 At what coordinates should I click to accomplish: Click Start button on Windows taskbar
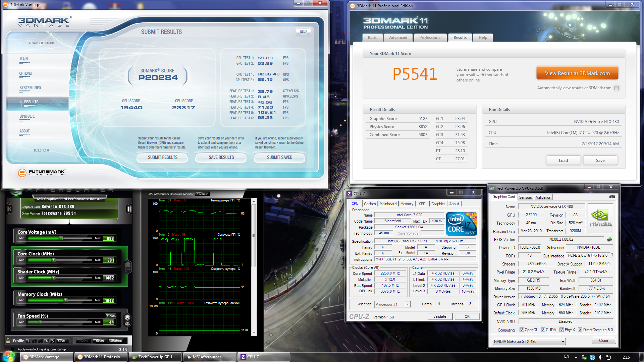[x=8, y=357]
